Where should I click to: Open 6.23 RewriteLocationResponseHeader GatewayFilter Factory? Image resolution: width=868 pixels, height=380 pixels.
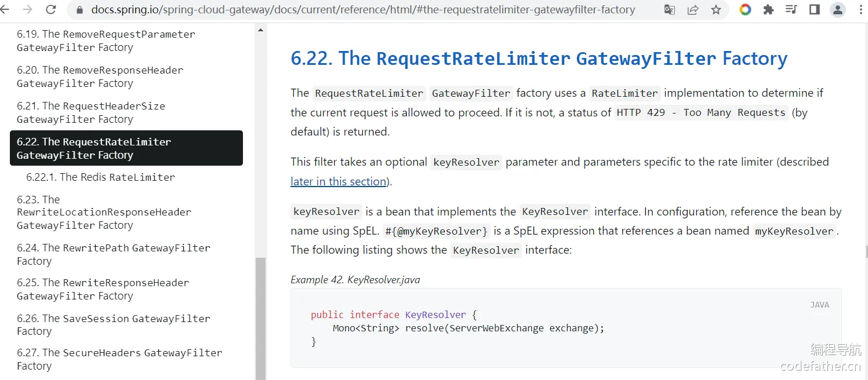coord(104,213)
